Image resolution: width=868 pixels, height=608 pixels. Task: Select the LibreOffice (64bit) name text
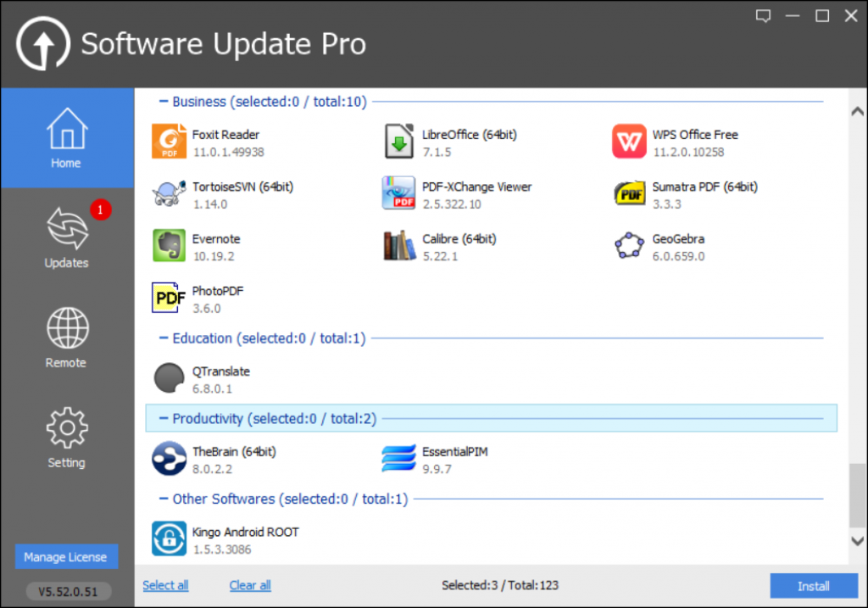[470, 135]
